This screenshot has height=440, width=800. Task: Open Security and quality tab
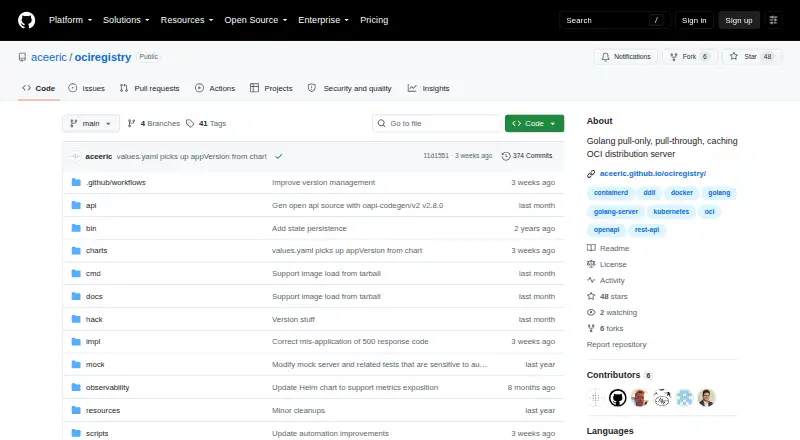(x=349, y=88)
